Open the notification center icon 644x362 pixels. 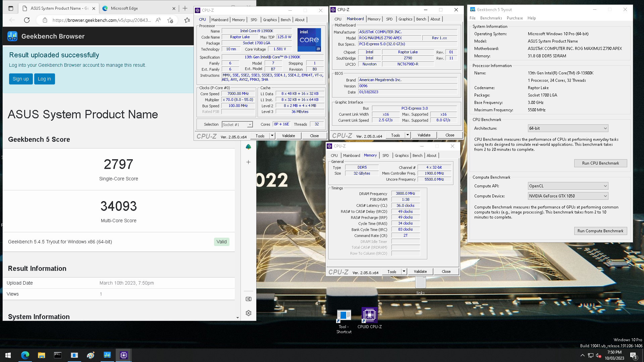click(633, 355)
